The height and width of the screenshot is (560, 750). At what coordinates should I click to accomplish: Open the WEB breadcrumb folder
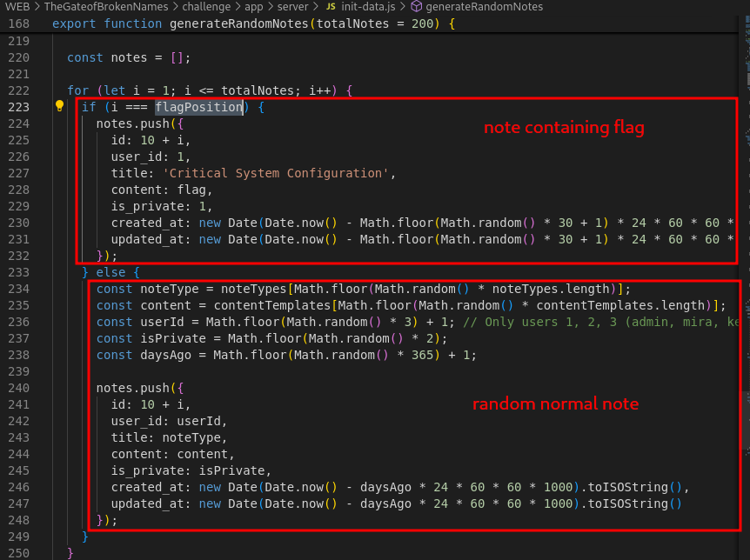tap(17, 7)
